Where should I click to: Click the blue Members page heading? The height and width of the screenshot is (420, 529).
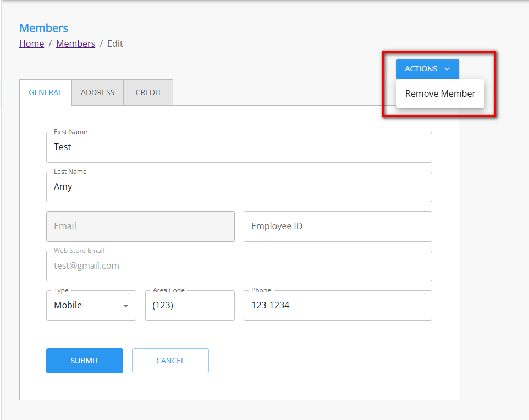point(43,28)
